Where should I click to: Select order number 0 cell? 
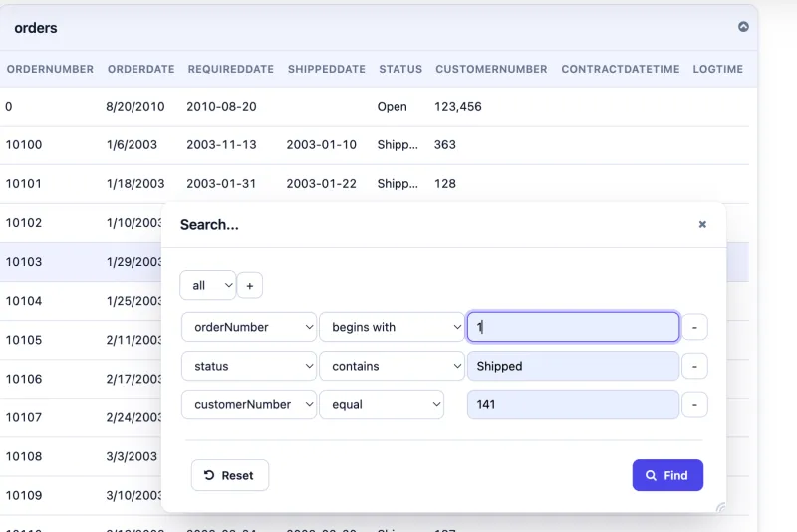pos(9,107)
